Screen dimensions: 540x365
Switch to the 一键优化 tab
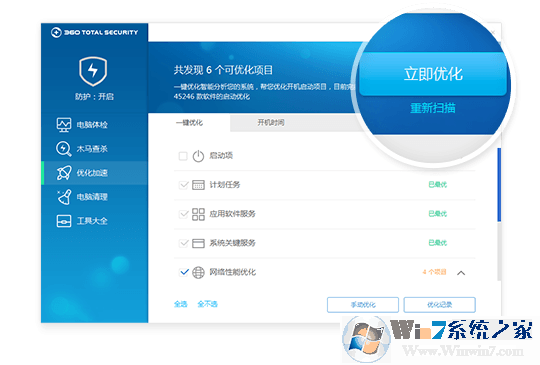tap(189, 123)
